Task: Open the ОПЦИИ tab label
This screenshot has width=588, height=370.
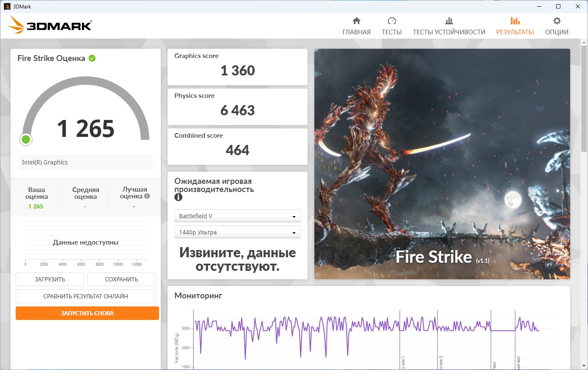Action: 557,32
